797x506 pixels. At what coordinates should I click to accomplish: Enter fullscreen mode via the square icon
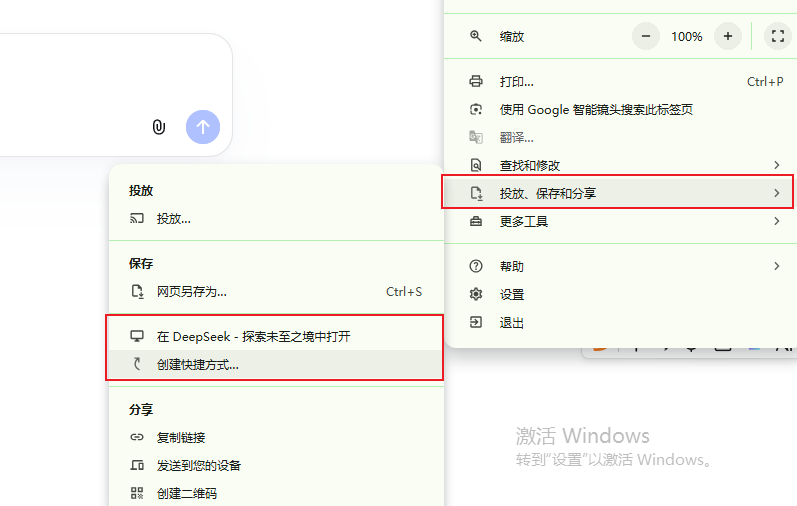[x=778, y=36]
